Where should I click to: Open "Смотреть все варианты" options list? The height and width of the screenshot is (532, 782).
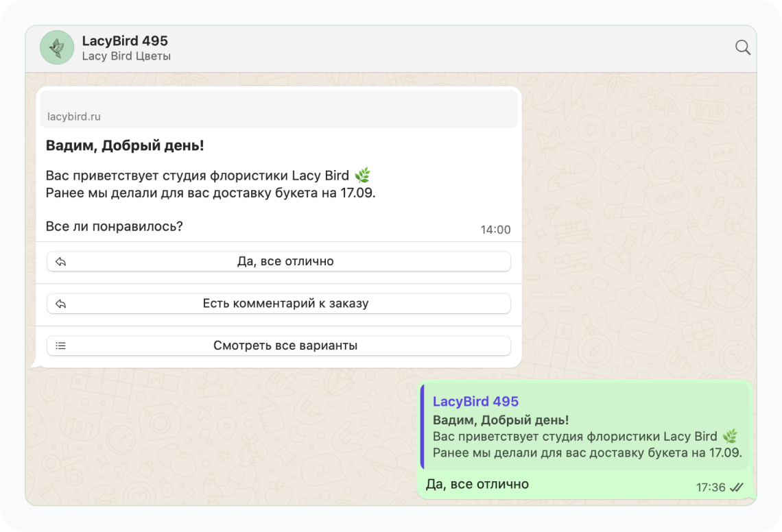279,346
